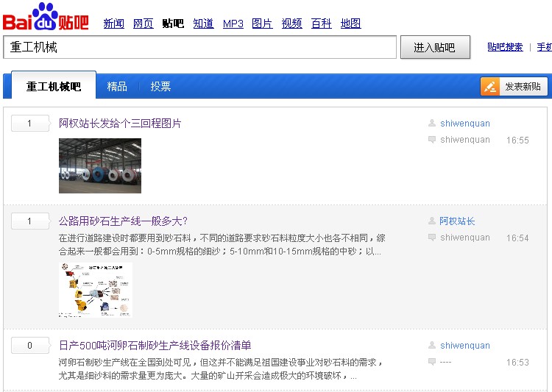Open the 新闻 navigation link
Viewport: 552px width, 392px height.
pos(113,24)
